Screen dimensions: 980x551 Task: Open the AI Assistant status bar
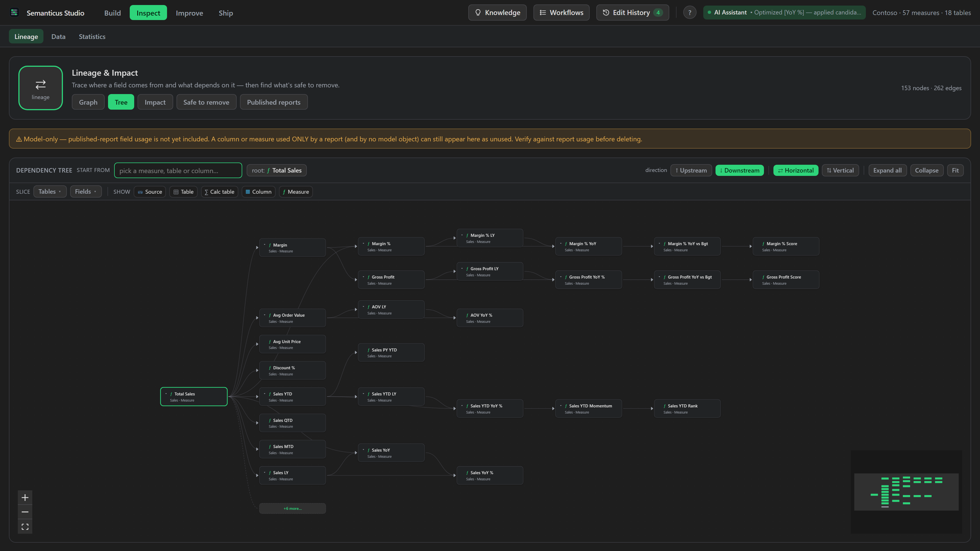click(x=784, y=13)
